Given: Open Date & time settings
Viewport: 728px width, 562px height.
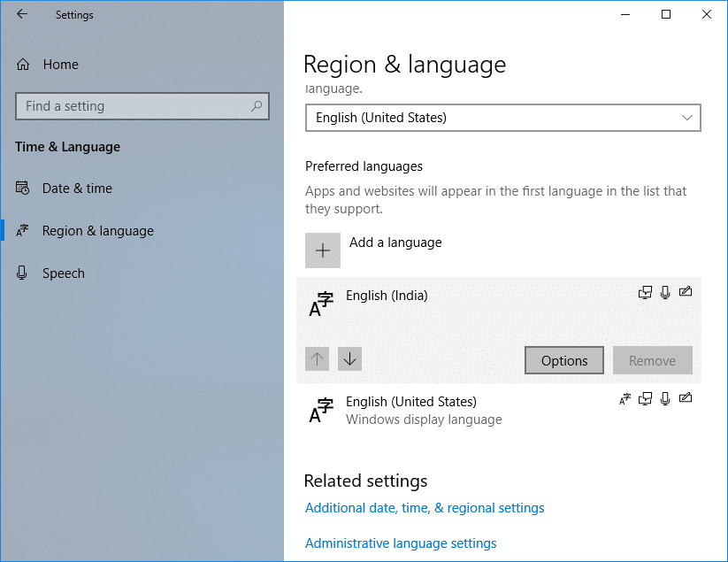Looking at the screenshot, I should coord(75,188).
